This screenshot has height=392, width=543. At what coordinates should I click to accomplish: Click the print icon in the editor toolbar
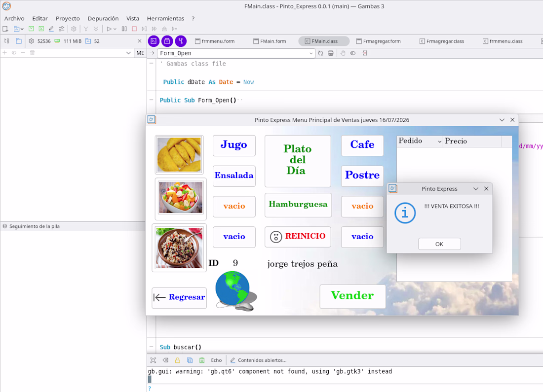point(331,53)
